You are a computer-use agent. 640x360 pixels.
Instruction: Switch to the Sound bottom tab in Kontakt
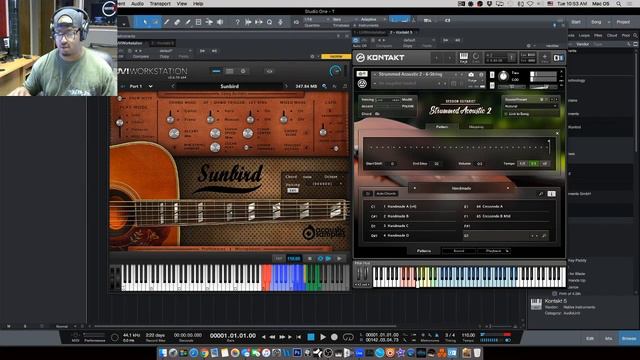coord(459,251)
